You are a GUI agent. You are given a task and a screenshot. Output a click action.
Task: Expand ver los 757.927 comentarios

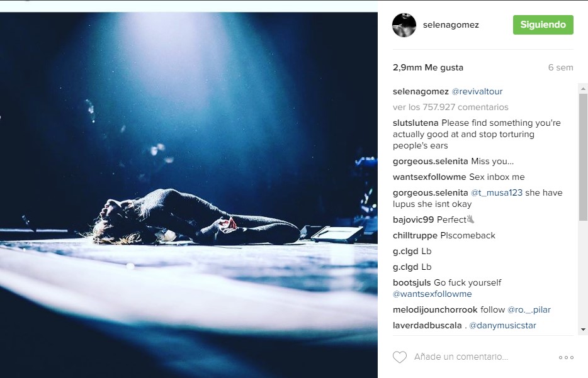[x=450, y=107]
